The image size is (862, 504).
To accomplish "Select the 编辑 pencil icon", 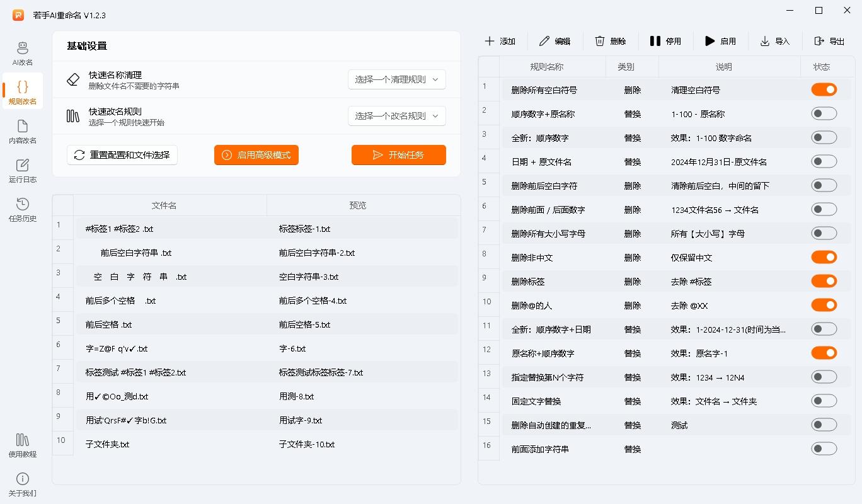I will 543,41.
